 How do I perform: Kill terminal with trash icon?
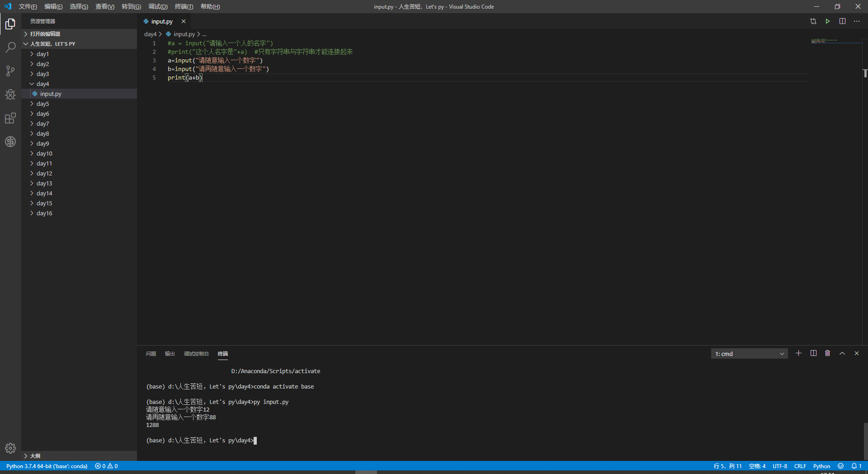[828, 353]
